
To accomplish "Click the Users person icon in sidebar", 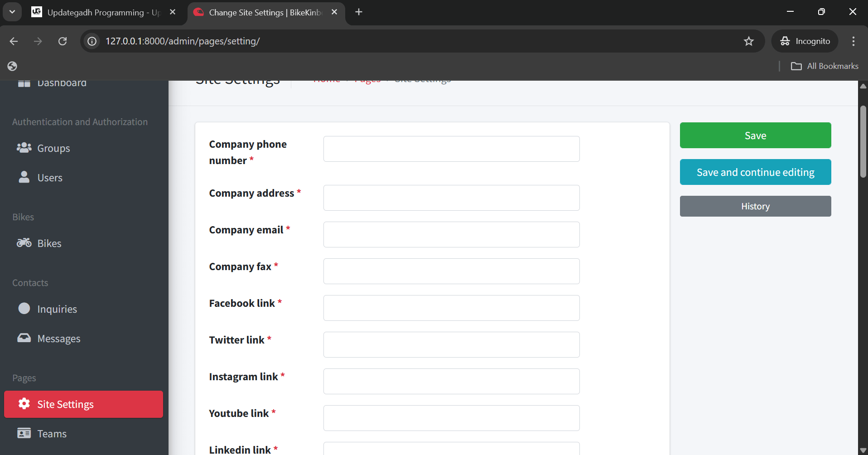I will (24, 177).
